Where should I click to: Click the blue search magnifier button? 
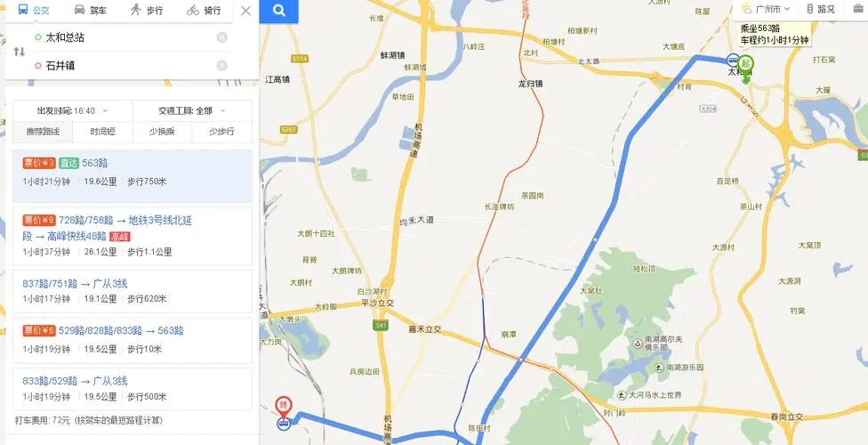[279, 11]
